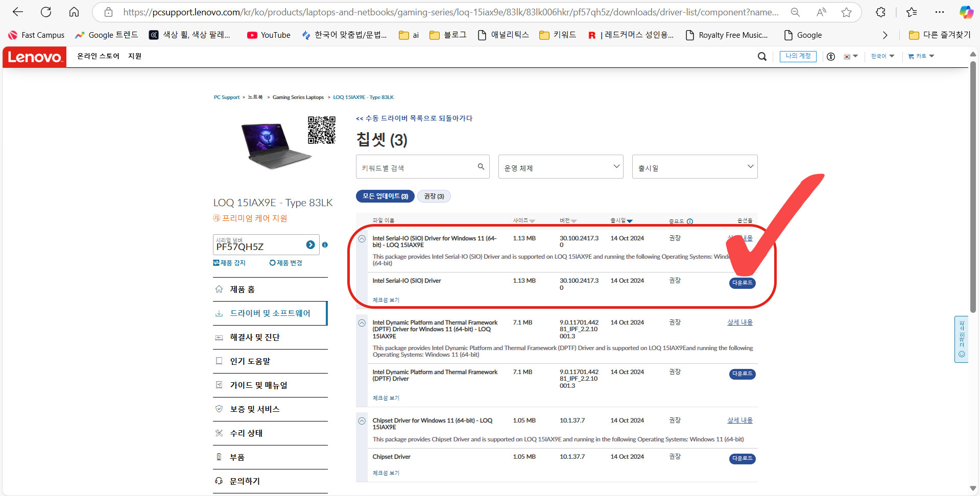Download Chipset Driver

click(x=742, y=459)
